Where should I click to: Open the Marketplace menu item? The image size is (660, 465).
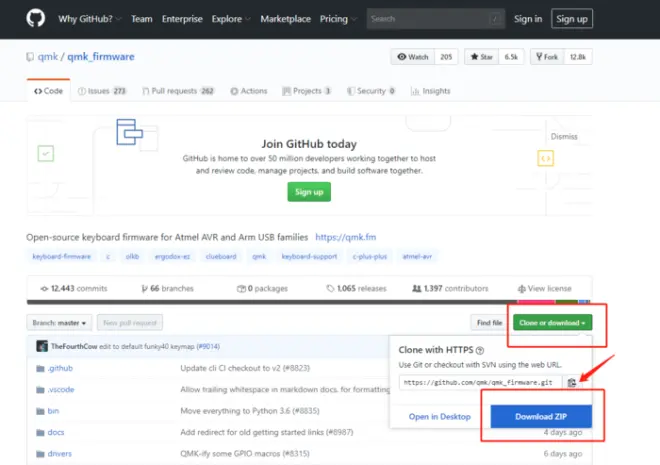click(x=285, y=19)
